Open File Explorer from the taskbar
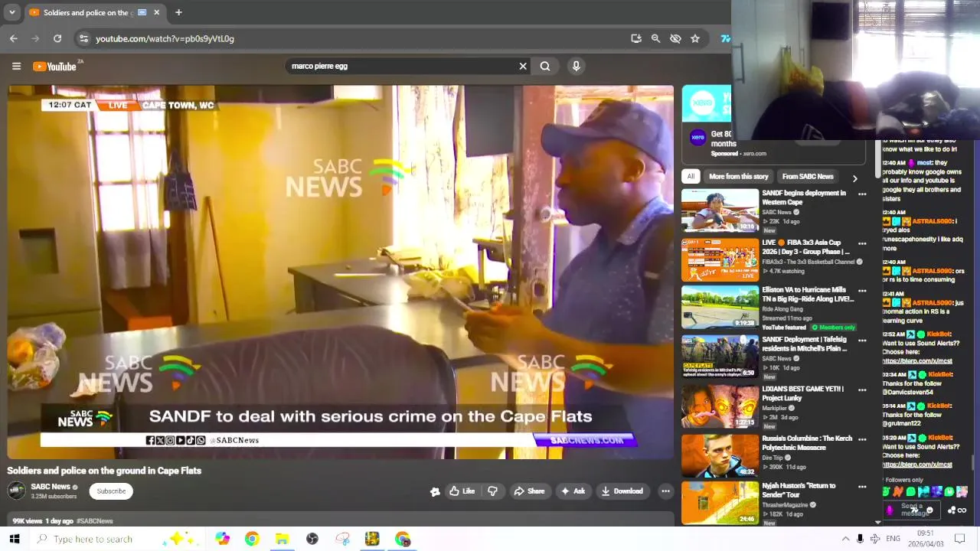Screen dimensions: 980x551 tap(282, 539)
